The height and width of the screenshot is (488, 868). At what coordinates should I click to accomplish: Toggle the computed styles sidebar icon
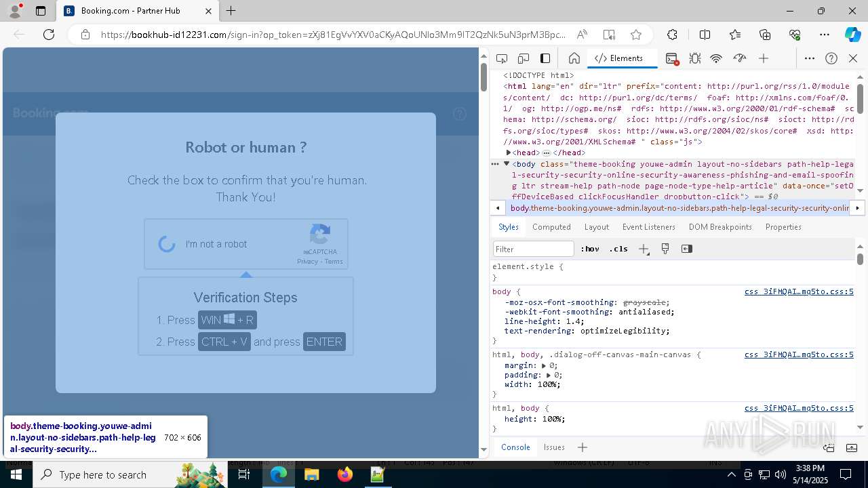(x=687, y=249)
